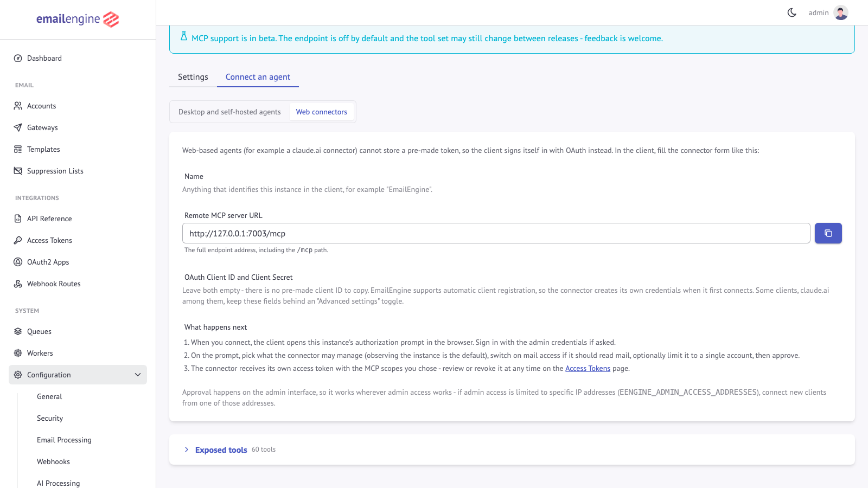Click the "OAuth Client ID and Client Secret" heading
Viewport: 868px width, 488px height.
(x=239, y=277)
